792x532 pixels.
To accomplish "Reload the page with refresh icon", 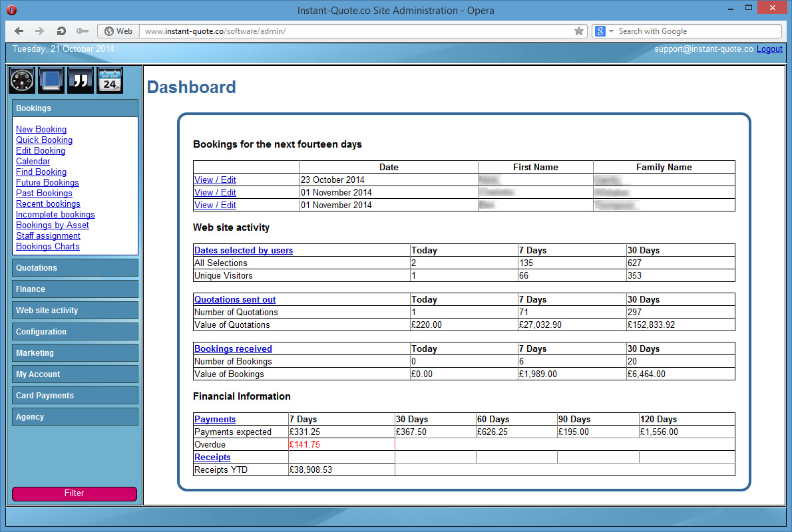I will 61,31.
